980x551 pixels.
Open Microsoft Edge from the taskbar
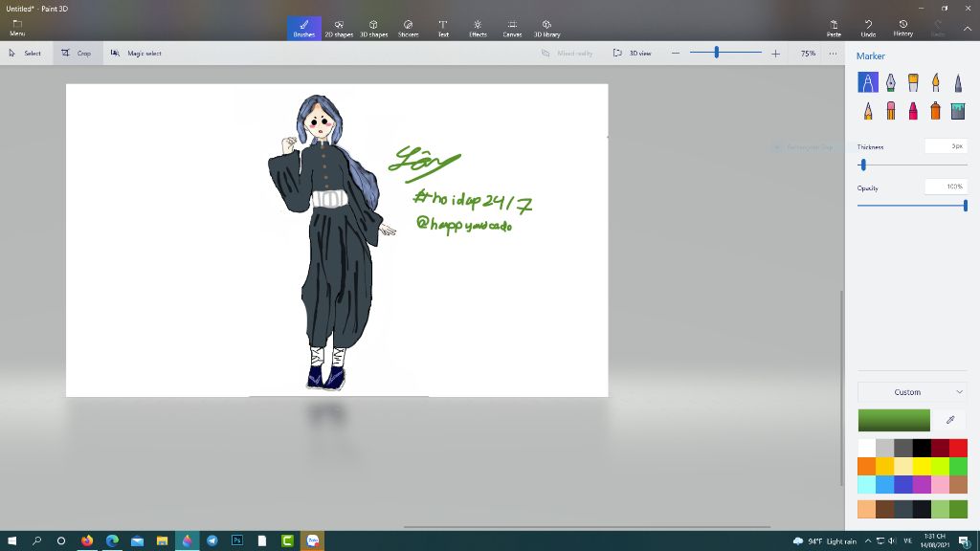click(x=112, y=540)
